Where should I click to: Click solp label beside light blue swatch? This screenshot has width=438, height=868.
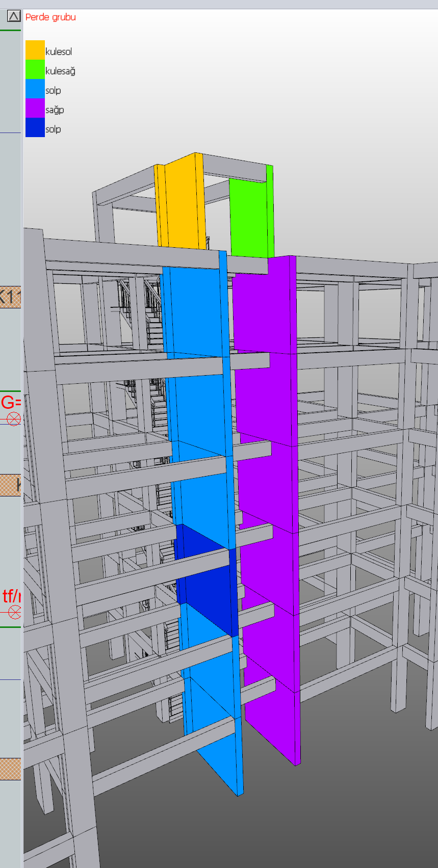click(x=53, y=91)
